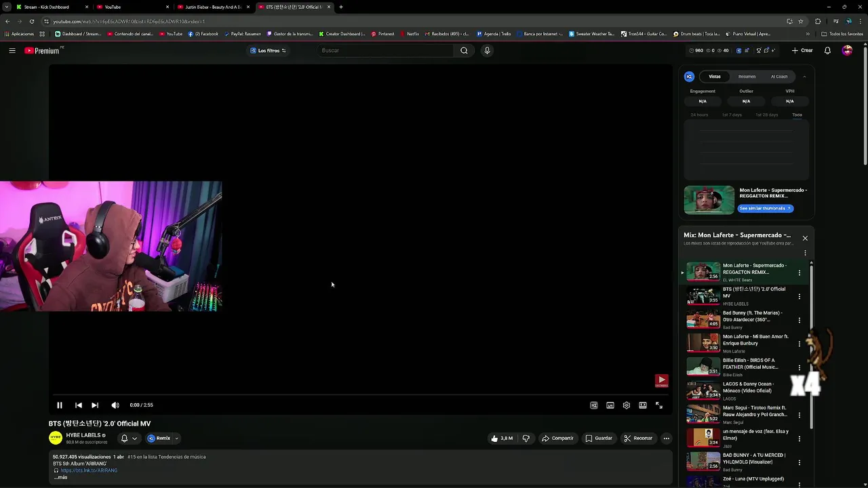Dislike the BTS video
The height and width of the screenshot is (488, 868).
coord(526,439)
